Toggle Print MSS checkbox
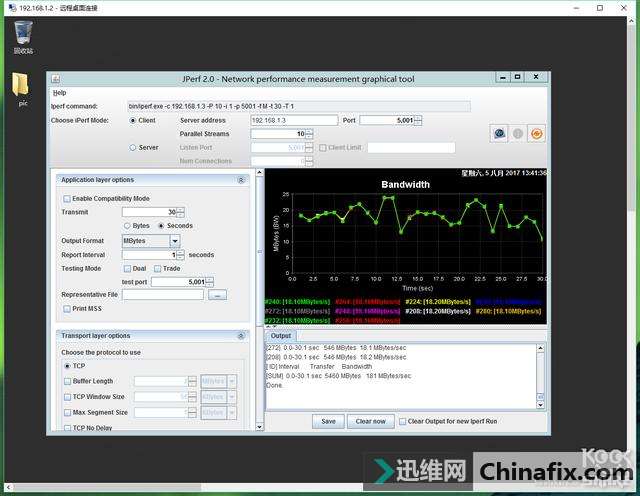The image size is (640, 496). tap(67, 309)
